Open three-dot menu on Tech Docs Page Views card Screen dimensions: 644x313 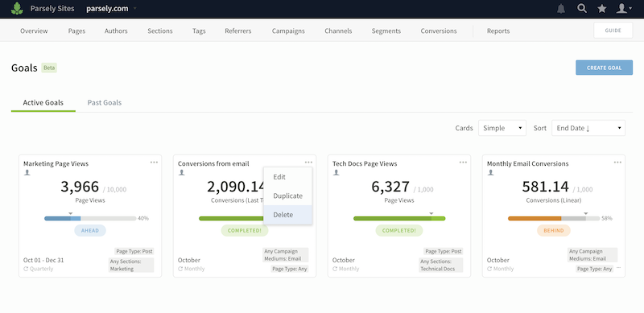pyautogui.click(x=463, y=163)
